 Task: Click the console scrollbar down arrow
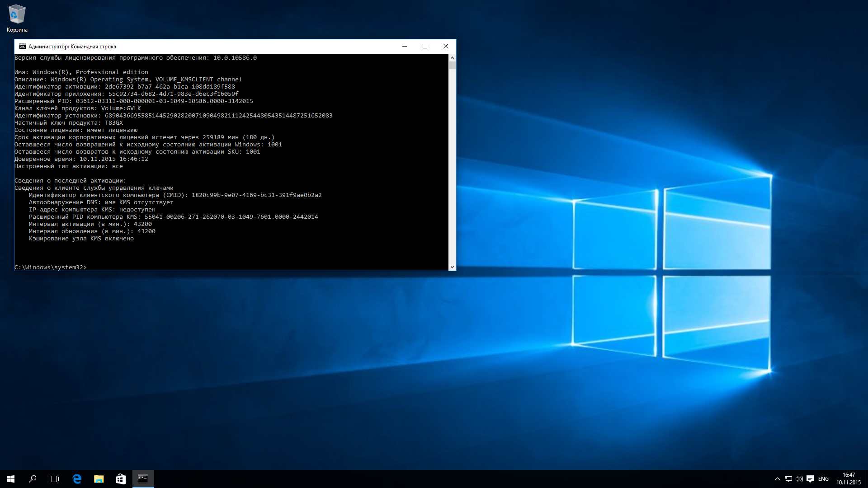pos(452,267)
